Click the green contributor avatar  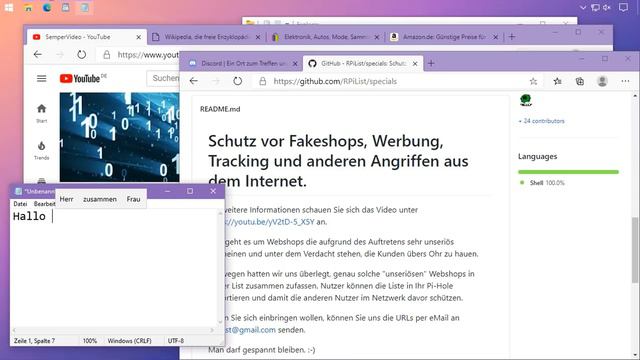pyautogui.click(x=526, y=100)
